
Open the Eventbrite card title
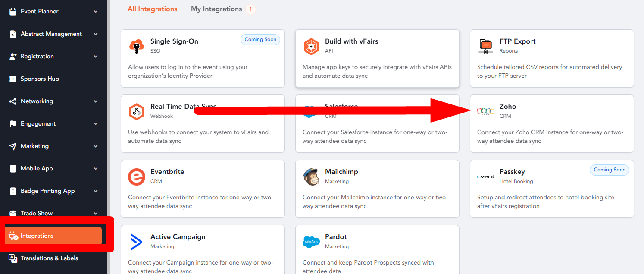[x=167, y=172]
